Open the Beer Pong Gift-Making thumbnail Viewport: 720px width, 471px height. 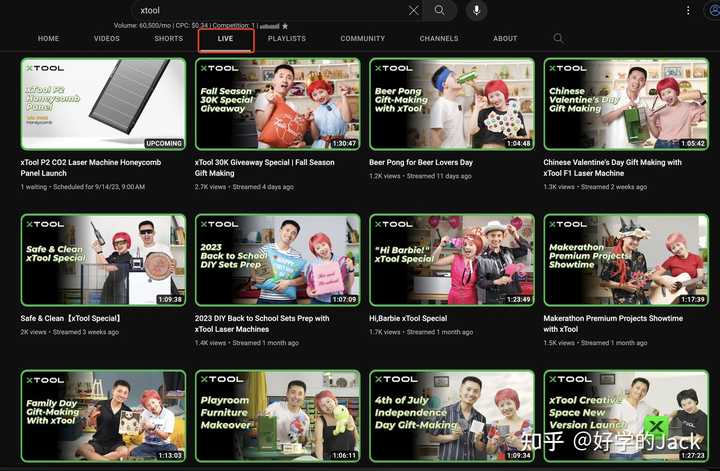pos(452,104)
